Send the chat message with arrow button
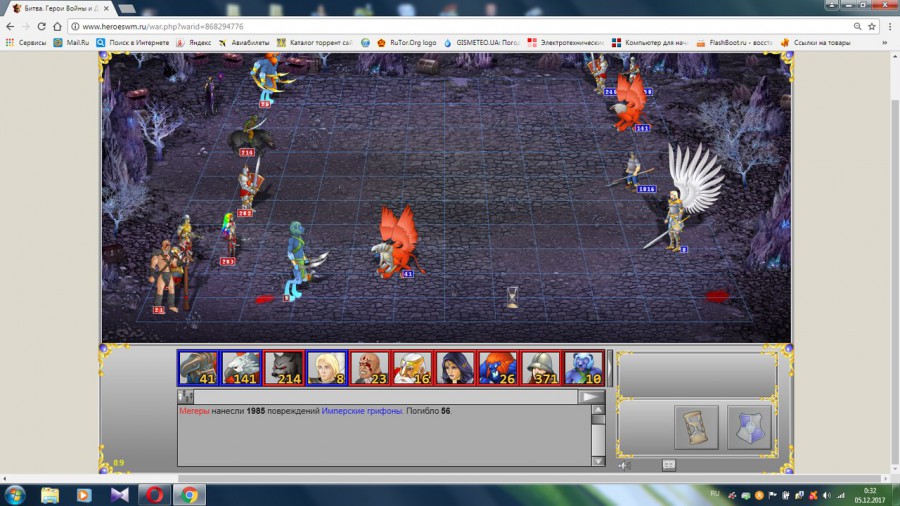The height and width of the screenshot is (506, 900). (591, 396)
